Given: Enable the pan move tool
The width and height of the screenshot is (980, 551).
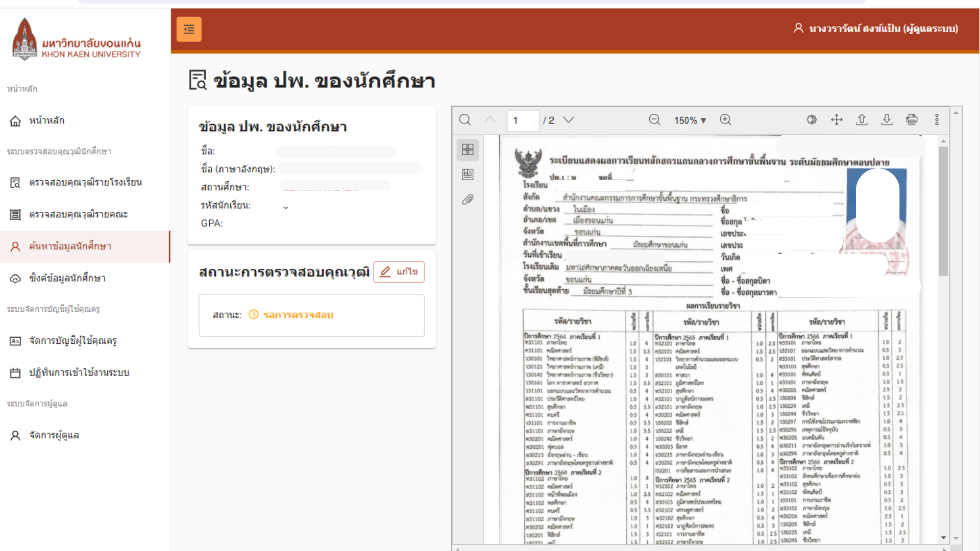Looking at the screenshot, I should (837, 120).
